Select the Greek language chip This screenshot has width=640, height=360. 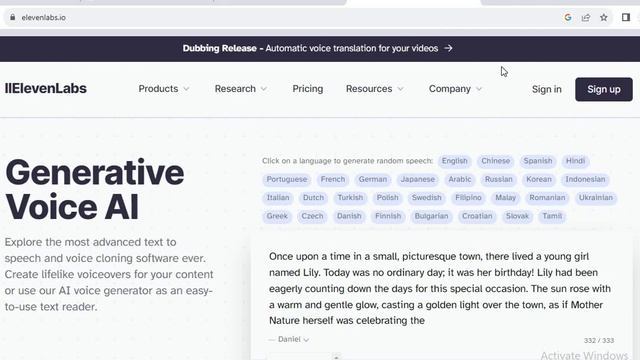coord(277,216)
